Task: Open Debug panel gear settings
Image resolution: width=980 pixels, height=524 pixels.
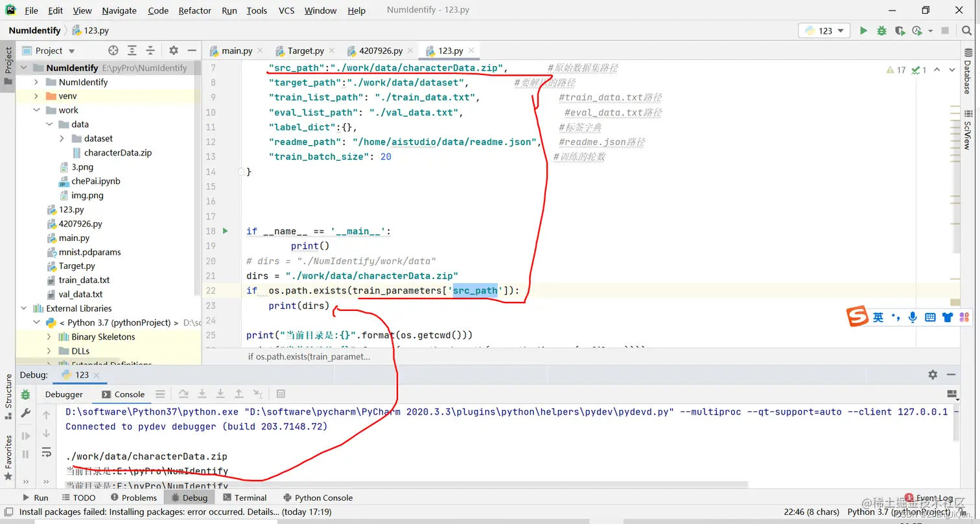Action: pyautogui.click(x=933, y=374)
